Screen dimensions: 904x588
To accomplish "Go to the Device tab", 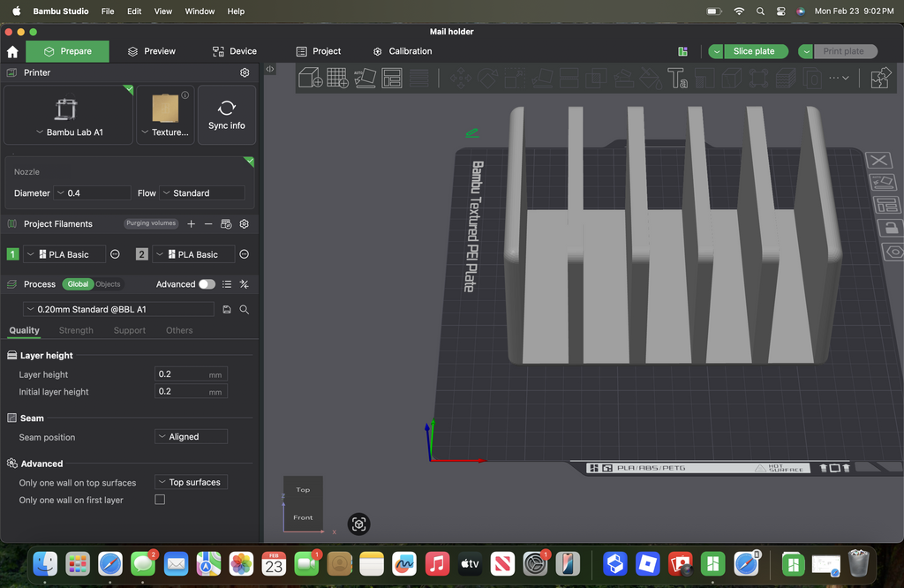I will (x=235, y=51).
